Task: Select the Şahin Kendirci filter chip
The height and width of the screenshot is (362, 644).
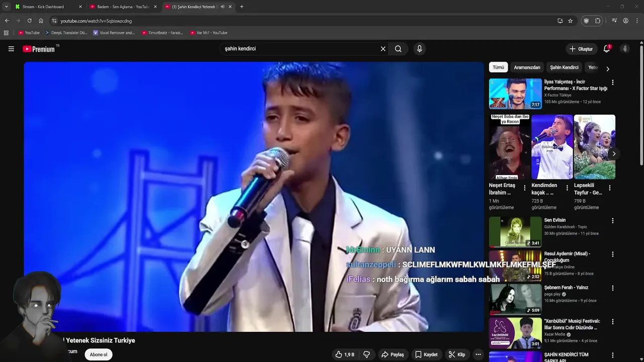Action: pos(564,67)
